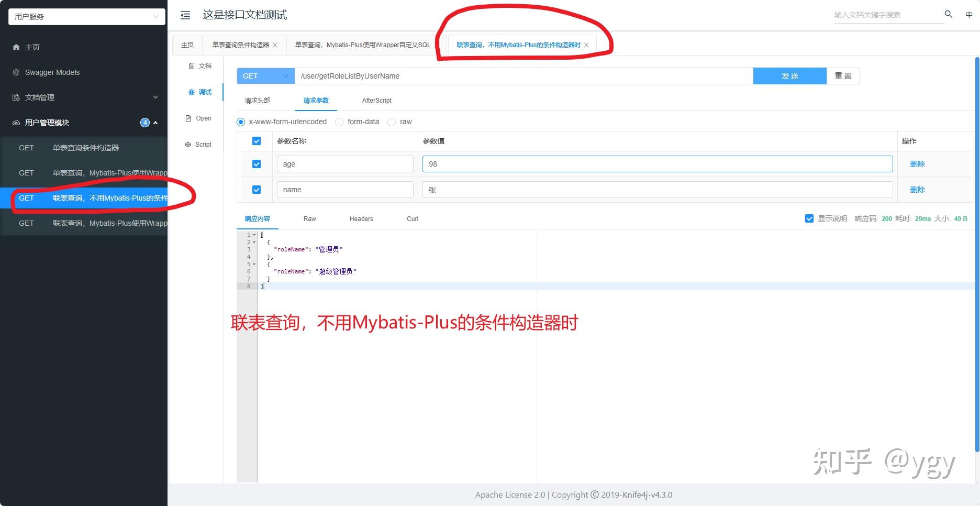Screen dimensions: 980x506
Task: Click the search magnifier icon
Action: coord(948,15)
